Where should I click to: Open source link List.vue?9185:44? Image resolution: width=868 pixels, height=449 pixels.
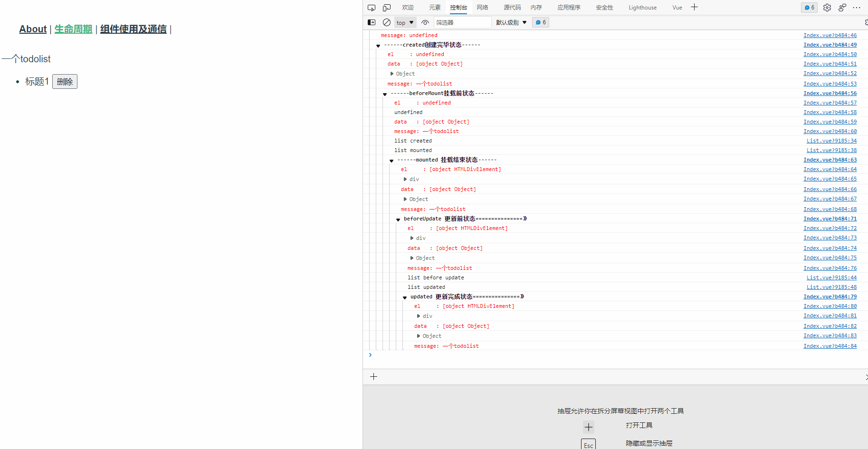click(x=831, y=277)
